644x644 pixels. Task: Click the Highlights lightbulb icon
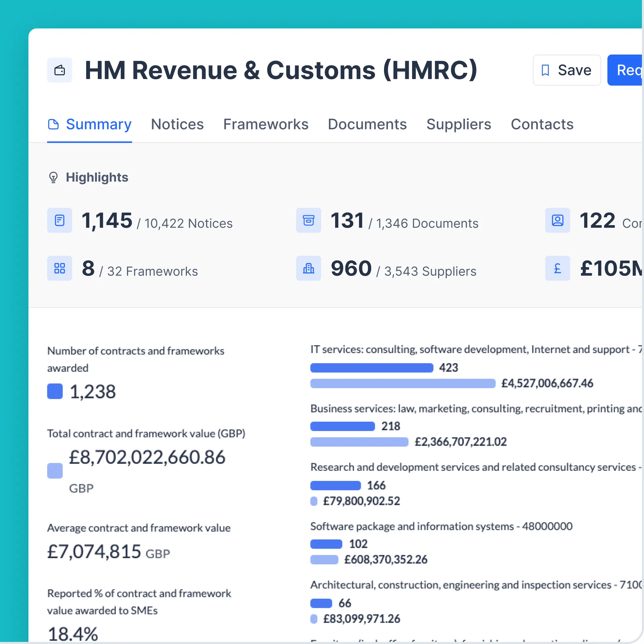53,177
